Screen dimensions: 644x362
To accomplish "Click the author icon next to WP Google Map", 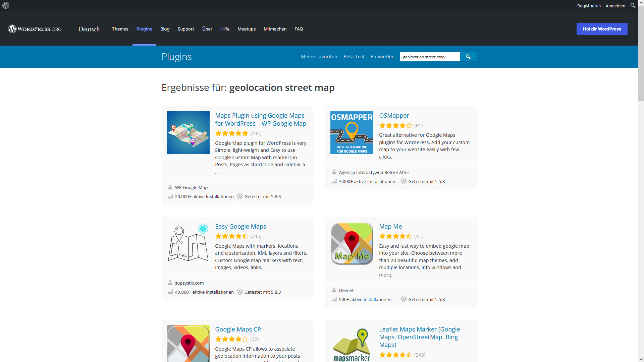I will tap(170, 187).
